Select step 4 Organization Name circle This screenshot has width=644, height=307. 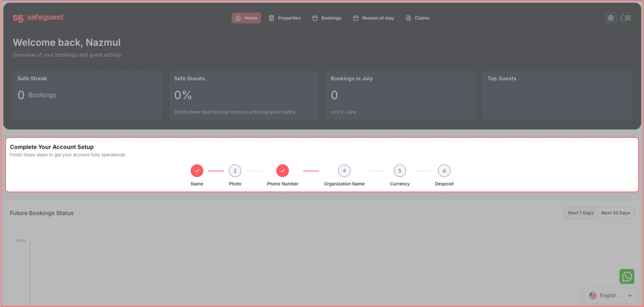[344, 171]
